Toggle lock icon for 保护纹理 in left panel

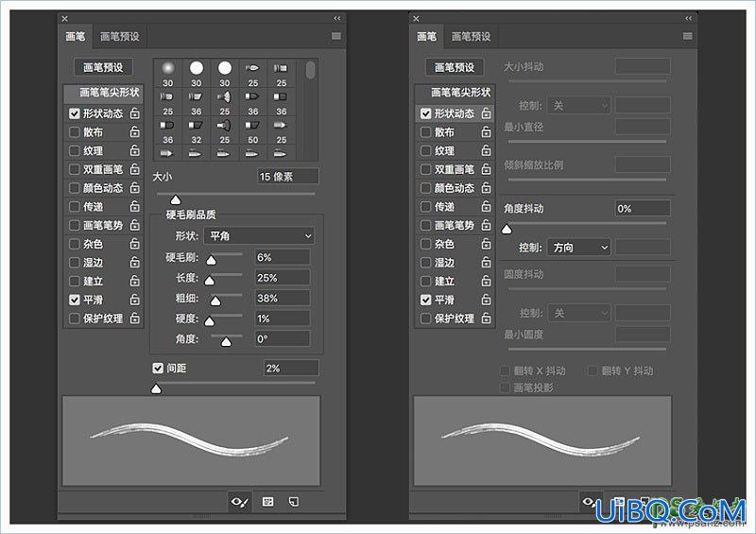135,319
